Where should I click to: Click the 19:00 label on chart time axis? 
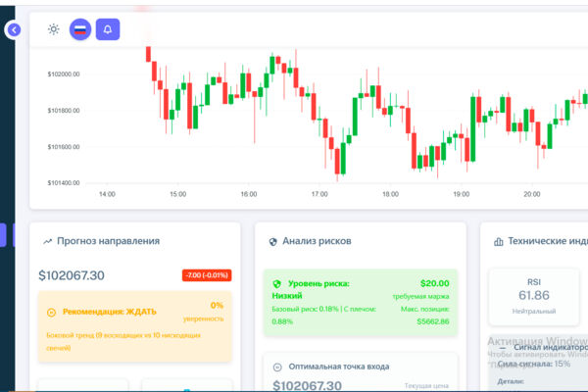pyautogui.click(x=461, y=194)
